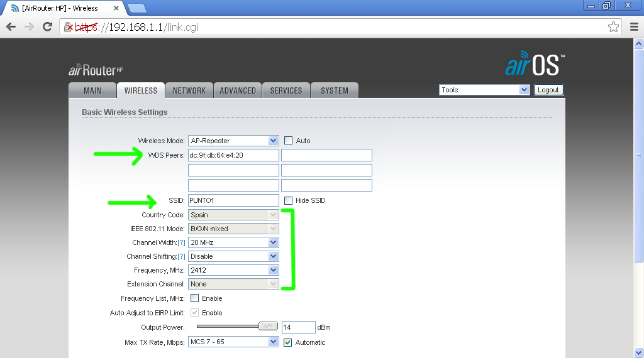Viewport: 644px width, 358px height.
Task: Open a new browser tab
Action: [136, 8]
